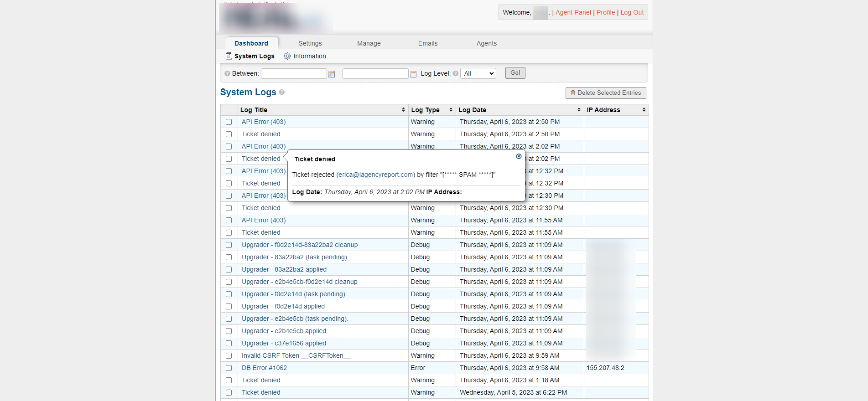Click the Log Out link
This screenshot has width=868, height=401.
(x=632, y=12)
